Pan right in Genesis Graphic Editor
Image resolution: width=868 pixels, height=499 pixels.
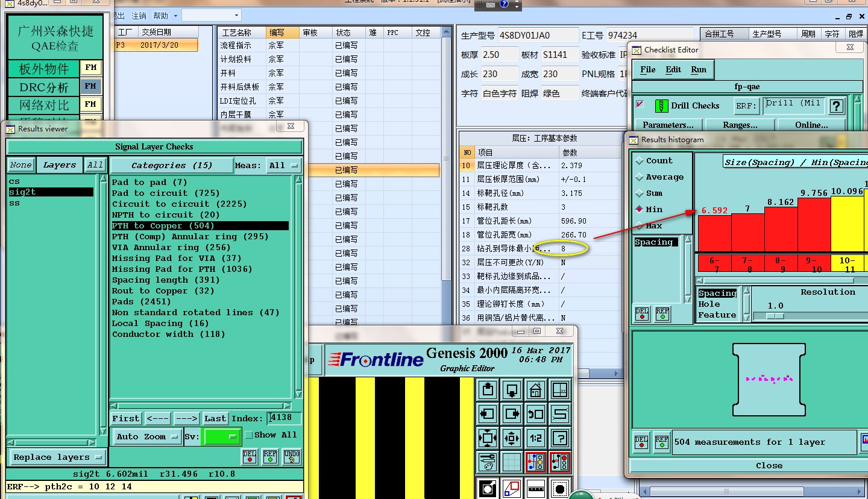512,414
